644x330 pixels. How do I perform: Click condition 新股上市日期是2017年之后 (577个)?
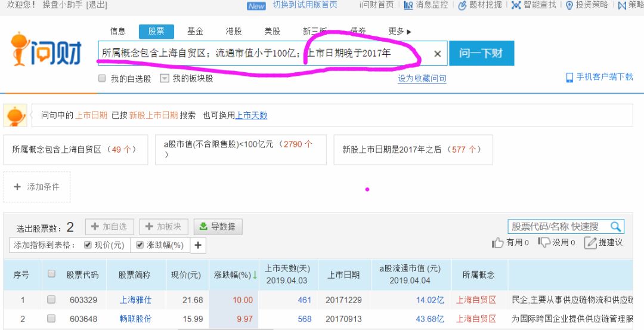tap(413, 150)
